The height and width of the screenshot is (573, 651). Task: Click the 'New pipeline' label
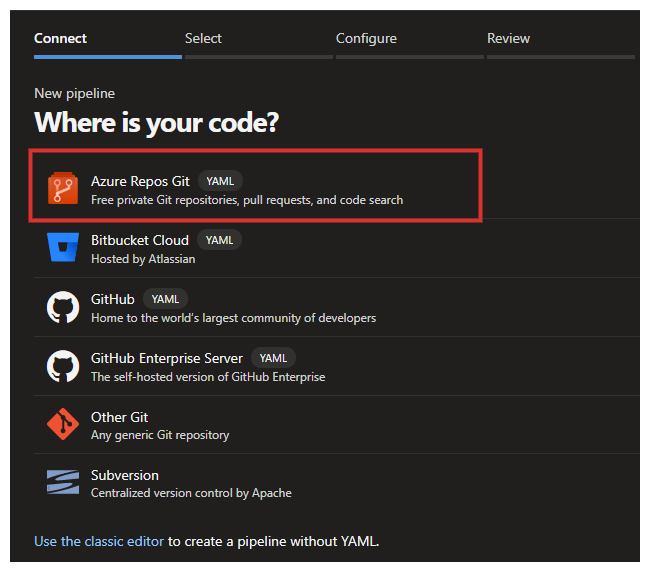tap(75, 93)
